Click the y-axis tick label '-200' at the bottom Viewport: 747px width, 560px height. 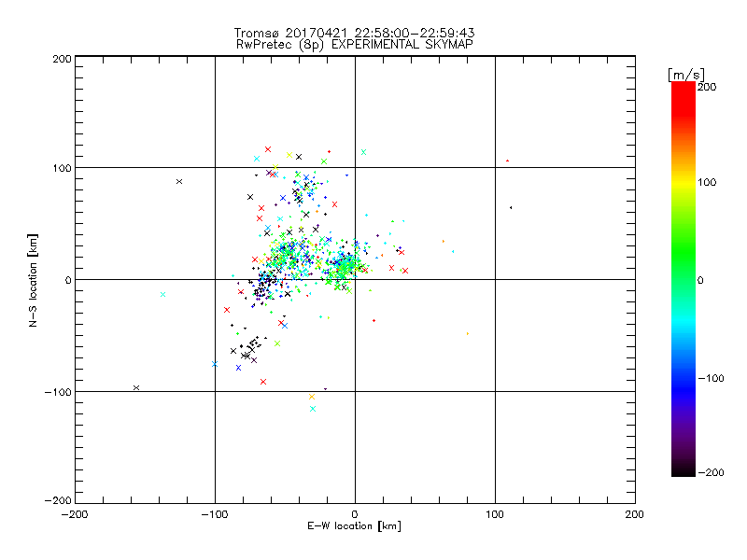click(58, 501)
